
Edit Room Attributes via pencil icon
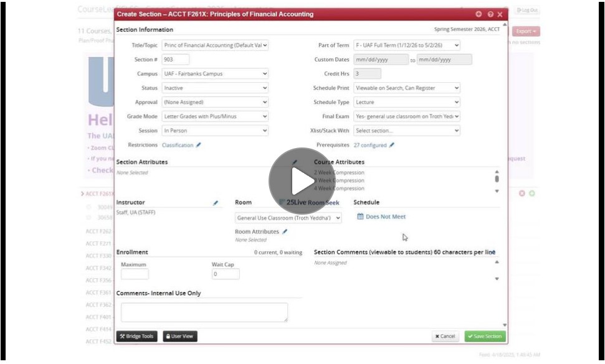285,231
